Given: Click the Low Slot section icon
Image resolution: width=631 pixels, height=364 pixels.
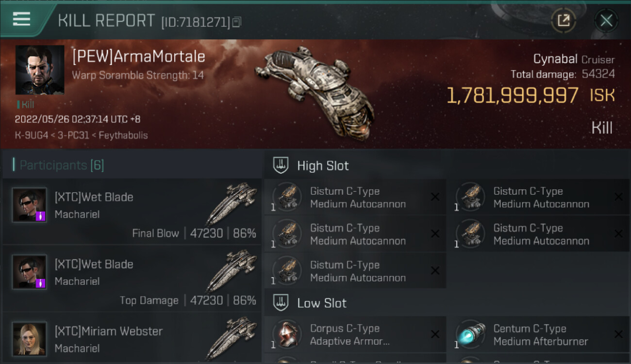Looking at the screenshot, I should 281,302.
